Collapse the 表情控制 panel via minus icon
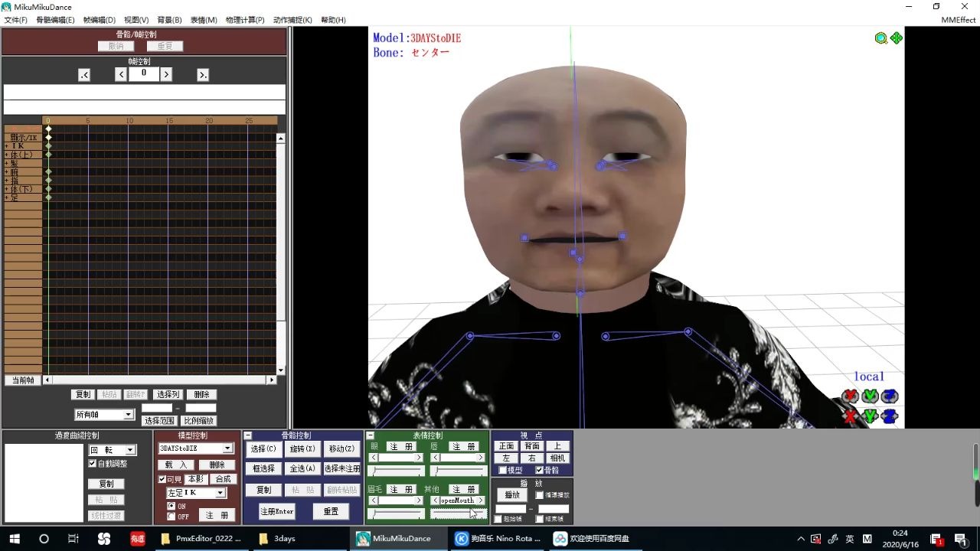 [371, 435]
